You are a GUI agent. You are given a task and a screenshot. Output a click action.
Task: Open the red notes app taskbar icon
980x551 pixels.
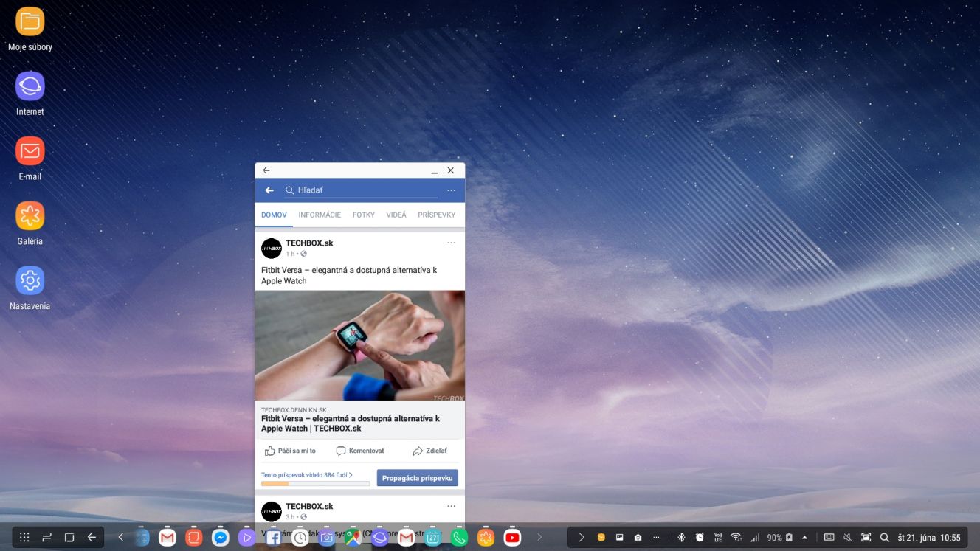(x=194, y=538)
